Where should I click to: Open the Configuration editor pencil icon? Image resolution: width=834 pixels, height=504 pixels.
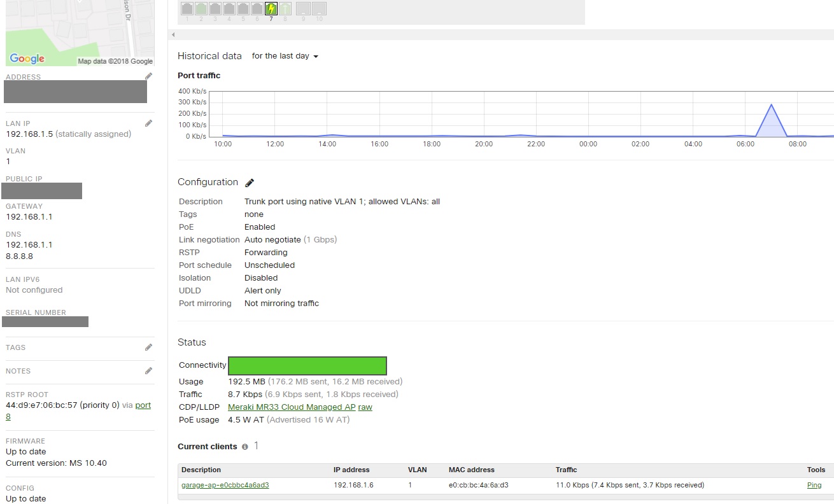[250, 183]
